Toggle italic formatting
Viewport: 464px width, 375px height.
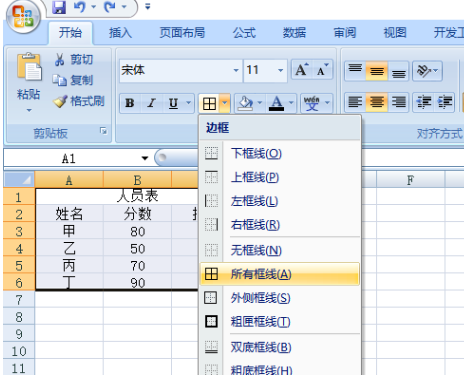pyautogui.click(x=152, y=103)
